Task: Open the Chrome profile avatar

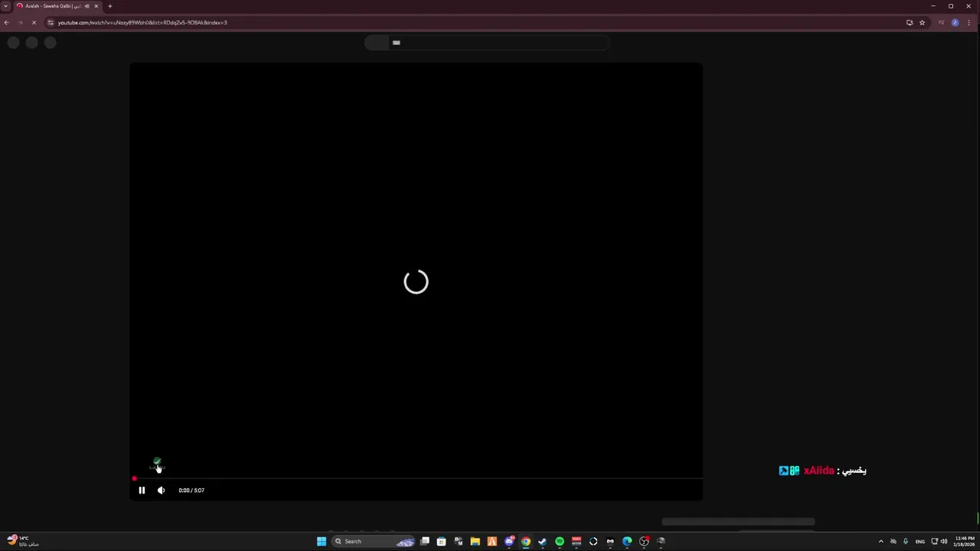Action: [955, 22]
